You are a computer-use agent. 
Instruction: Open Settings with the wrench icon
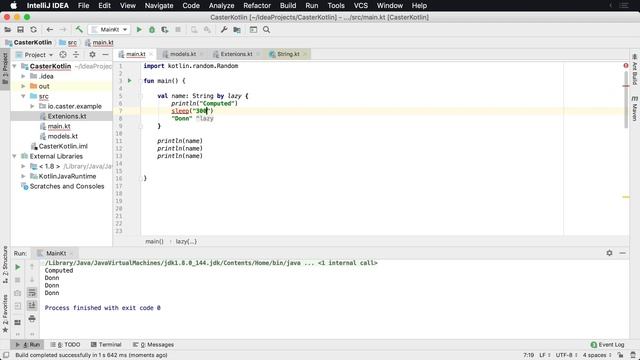(x=224, y=30)
